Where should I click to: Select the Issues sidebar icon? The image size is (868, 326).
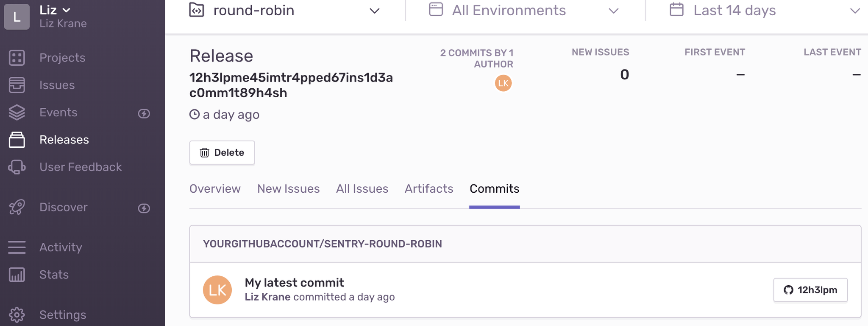click(x=17, y=85)
